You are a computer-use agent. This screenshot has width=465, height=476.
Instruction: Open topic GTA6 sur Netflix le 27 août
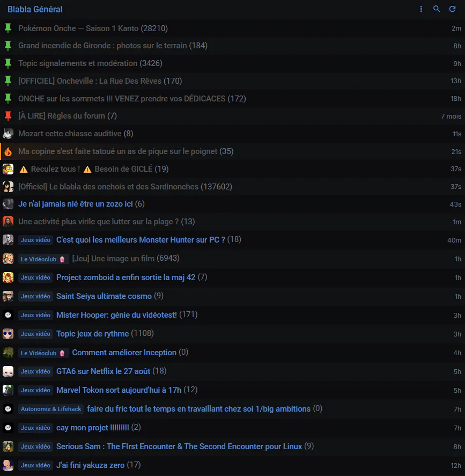tap(103, 371)
